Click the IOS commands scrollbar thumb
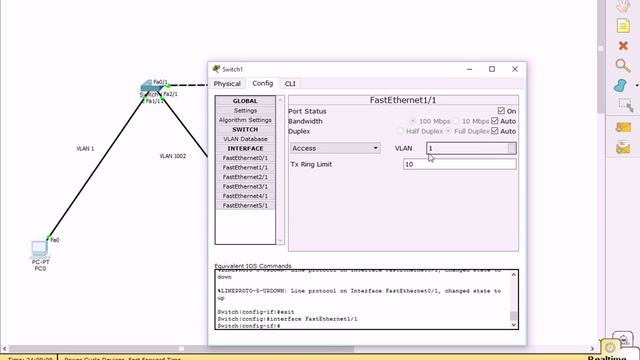 pyautogui.click(x=513, y=316)
